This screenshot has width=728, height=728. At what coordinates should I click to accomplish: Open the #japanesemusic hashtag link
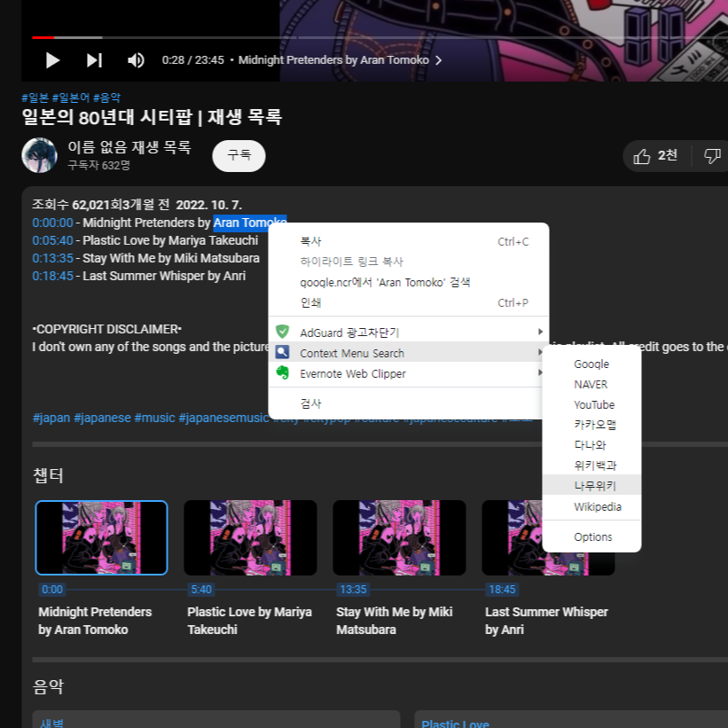click(223, 418)
